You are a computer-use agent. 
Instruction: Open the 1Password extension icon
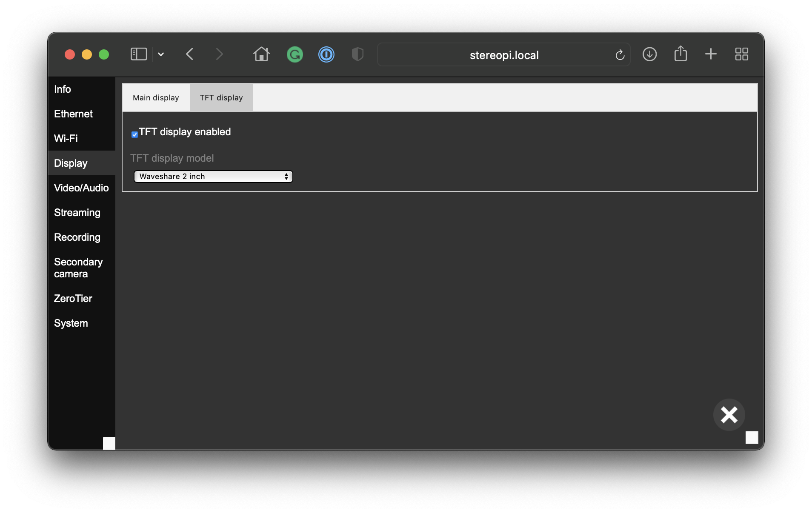tap(326, 54)
